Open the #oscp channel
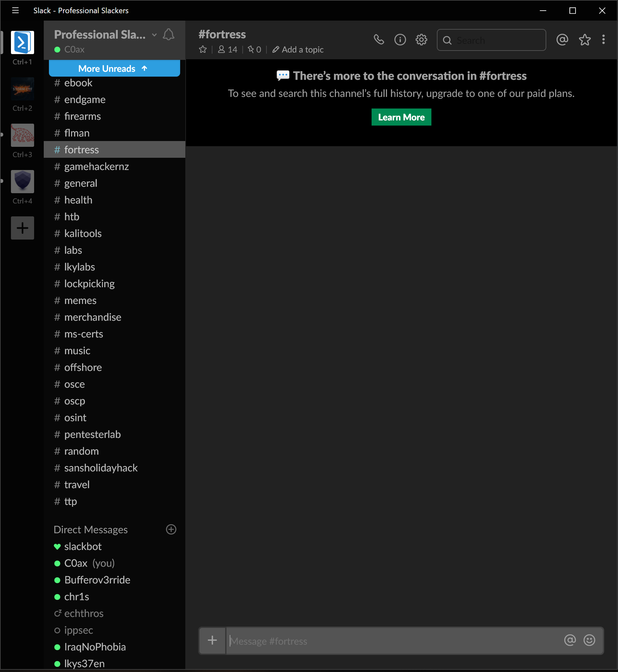Viewport: 618px width, 672px height. 75,401
